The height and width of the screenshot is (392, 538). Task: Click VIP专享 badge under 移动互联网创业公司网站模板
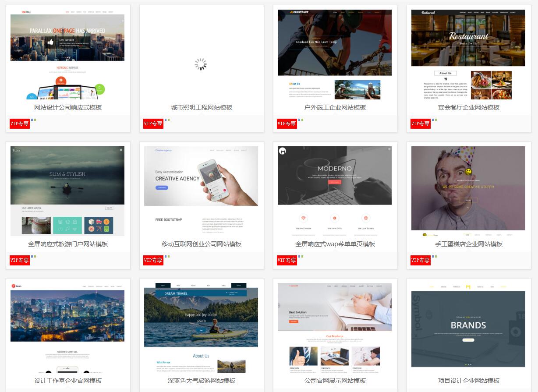click(x=153, y=260)
